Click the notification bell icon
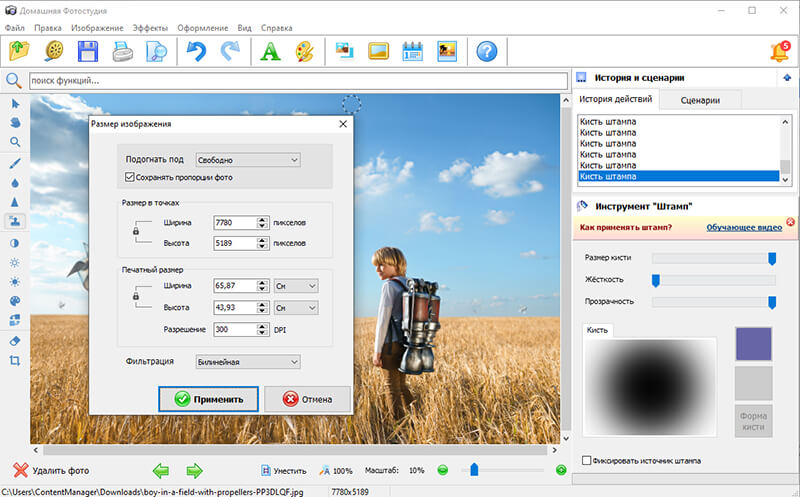This screenshot has width=800, height=497. pos(779,51)
